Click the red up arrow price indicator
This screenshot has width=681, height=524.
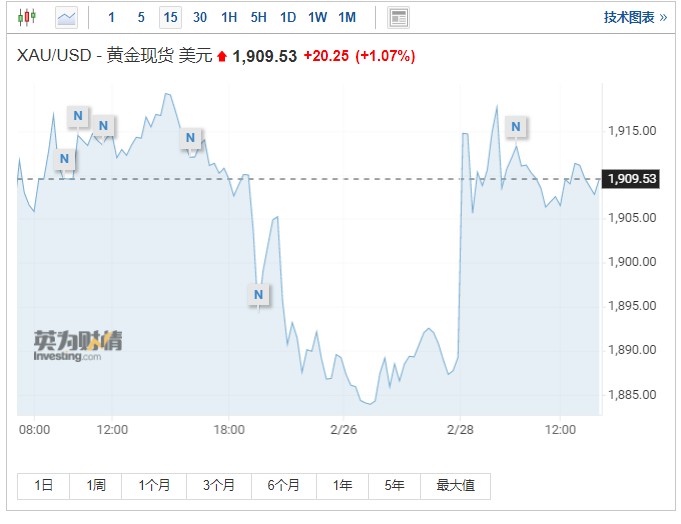point(222,56)
